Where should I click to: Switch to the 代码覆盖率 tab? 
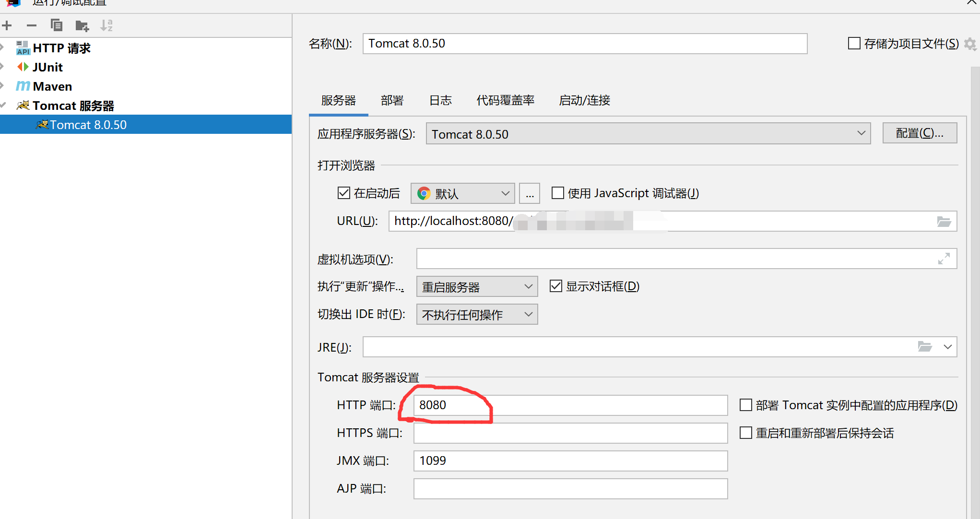pyautogui.click(x=505, y=100)
